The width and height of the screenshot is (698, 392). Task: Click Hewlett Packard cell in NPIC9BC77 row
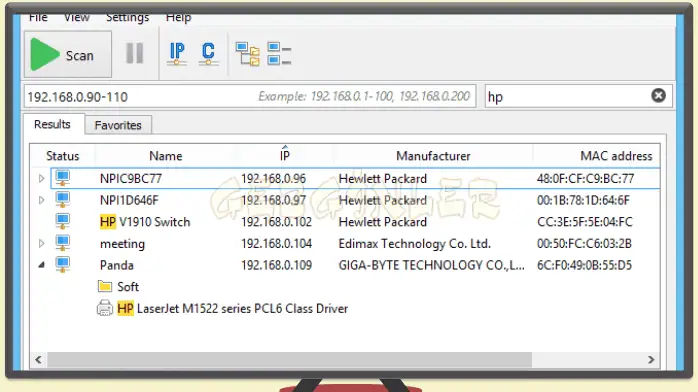pos(383,178)
